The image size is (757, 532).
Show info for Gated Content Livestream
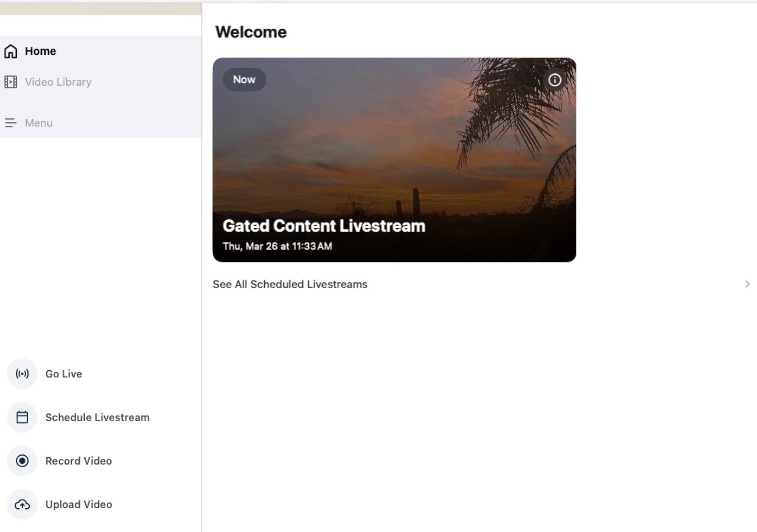click(x=555, y=80)
